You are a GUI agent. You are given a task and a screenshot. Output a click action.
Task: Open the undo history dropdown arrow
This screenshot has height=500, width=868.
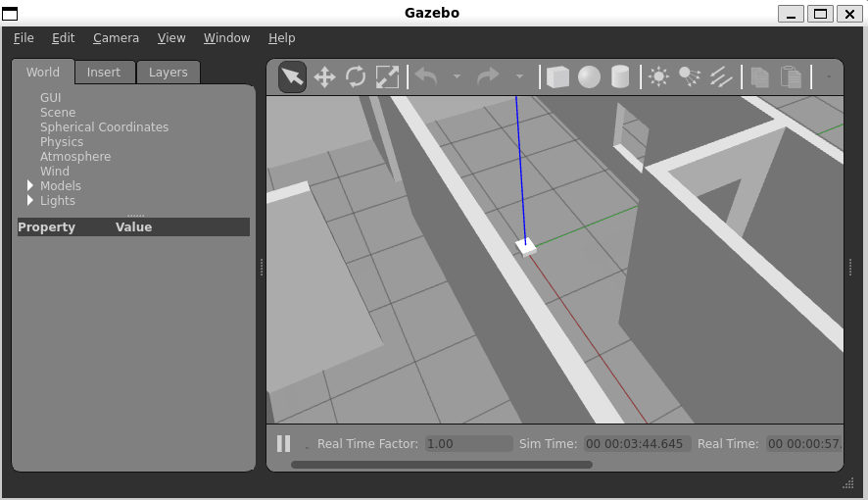pyautogui.click(x=457, y=77)
